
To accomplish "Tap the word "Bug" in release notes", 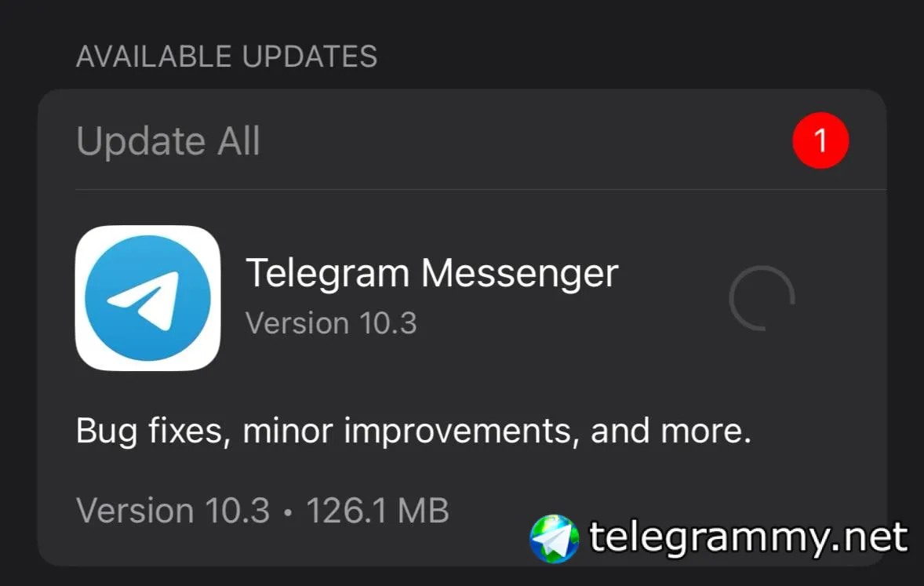I will click(107, 431).
